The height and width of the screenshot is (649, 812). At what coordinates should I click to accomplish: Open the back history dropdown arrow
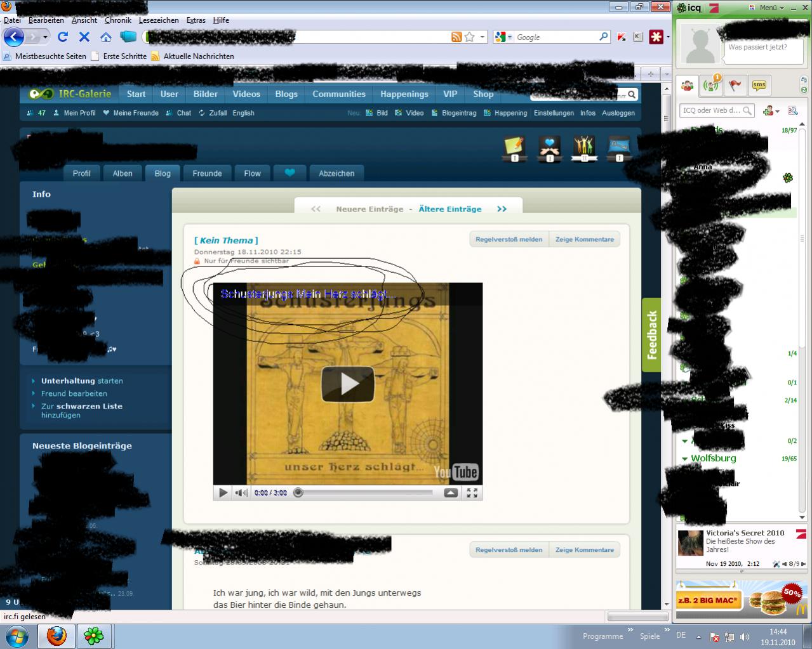(46, 37)
